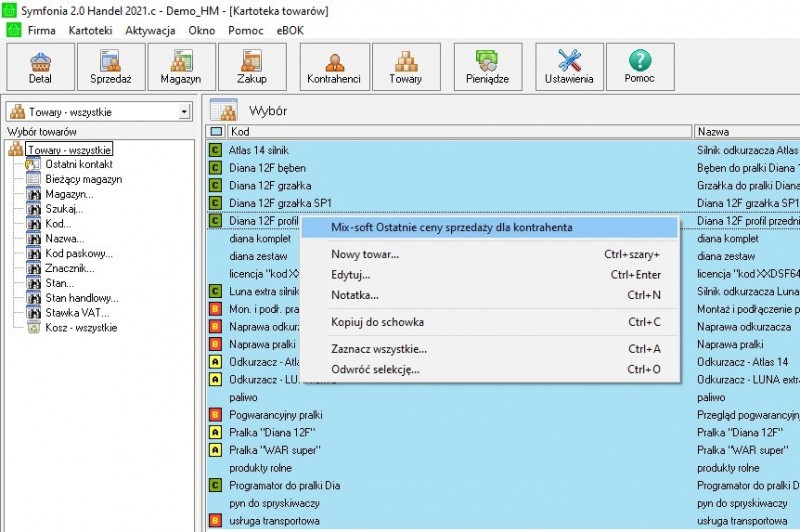Select Stan... filter in tree
Screen dimensions: 800x532
59,283
